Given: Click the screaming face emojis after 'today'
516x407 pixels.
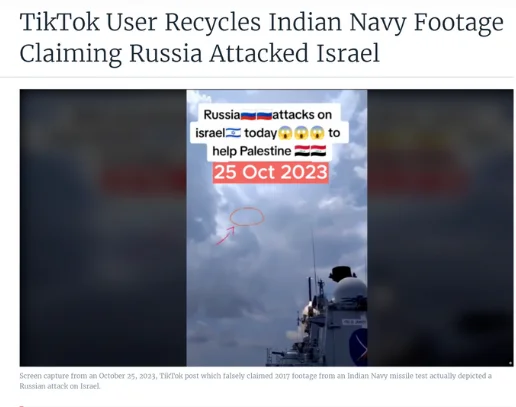Looking at the screenshot, I should pos(301,133).
